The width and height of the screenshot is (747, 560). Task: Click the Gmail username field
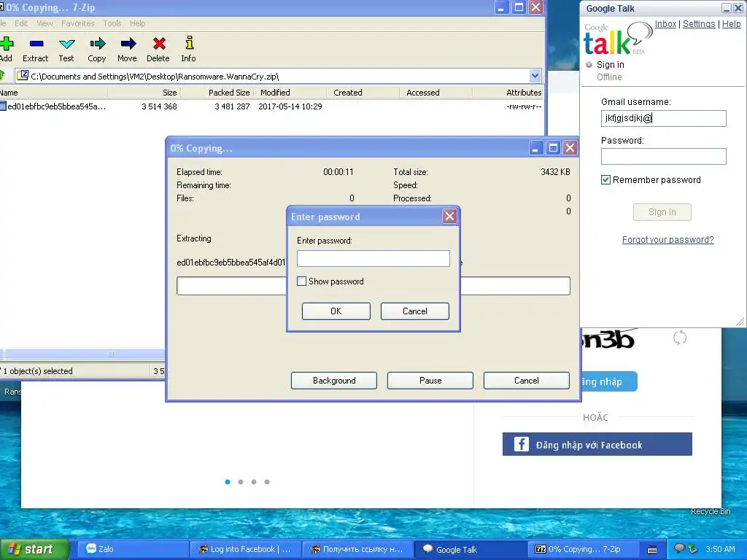[x=663, y=118]
